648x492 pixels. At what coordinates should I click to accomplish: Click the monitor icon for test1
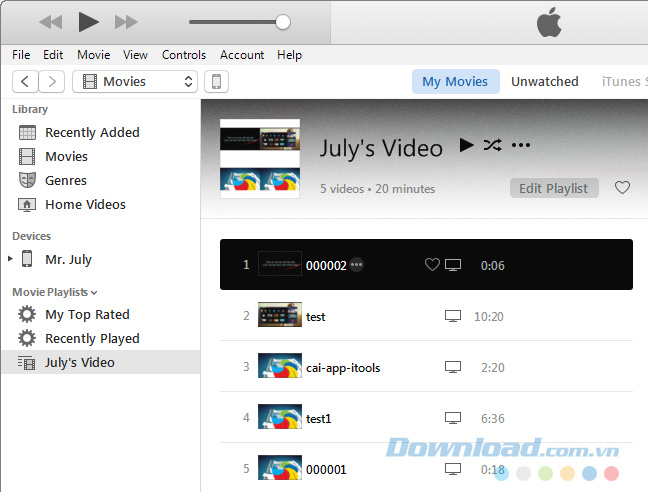point(453,418)
